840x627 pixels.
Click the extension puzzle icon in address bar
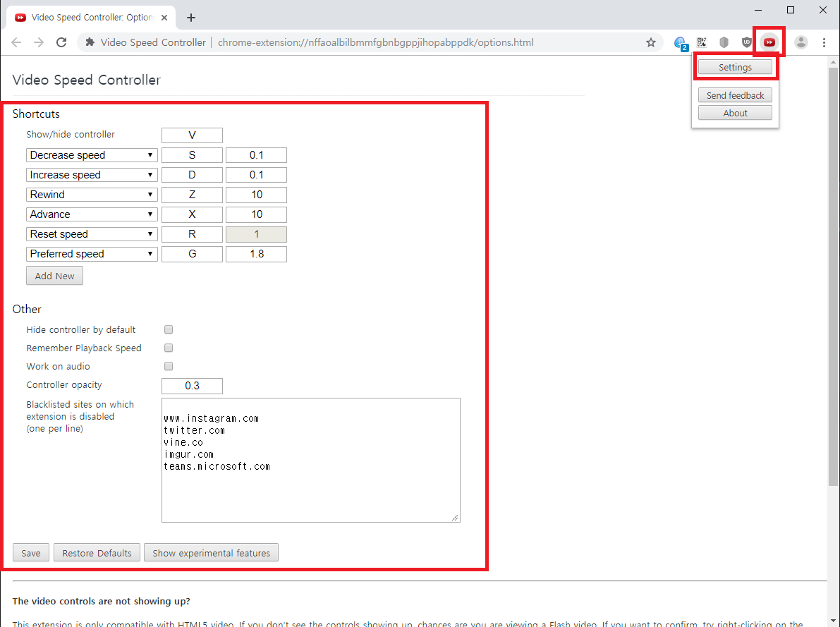pos(90,42)
